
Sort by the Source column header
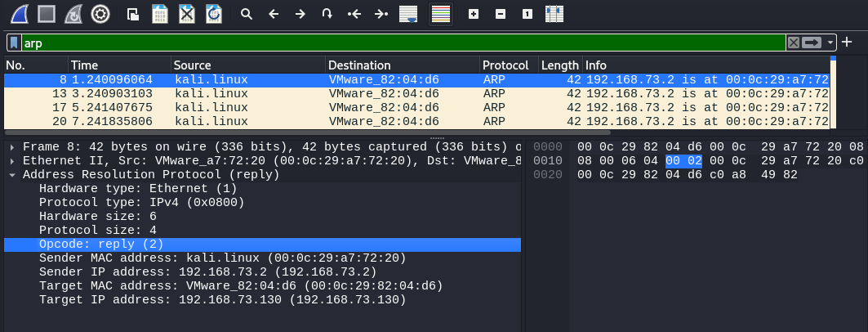point(248,65)
